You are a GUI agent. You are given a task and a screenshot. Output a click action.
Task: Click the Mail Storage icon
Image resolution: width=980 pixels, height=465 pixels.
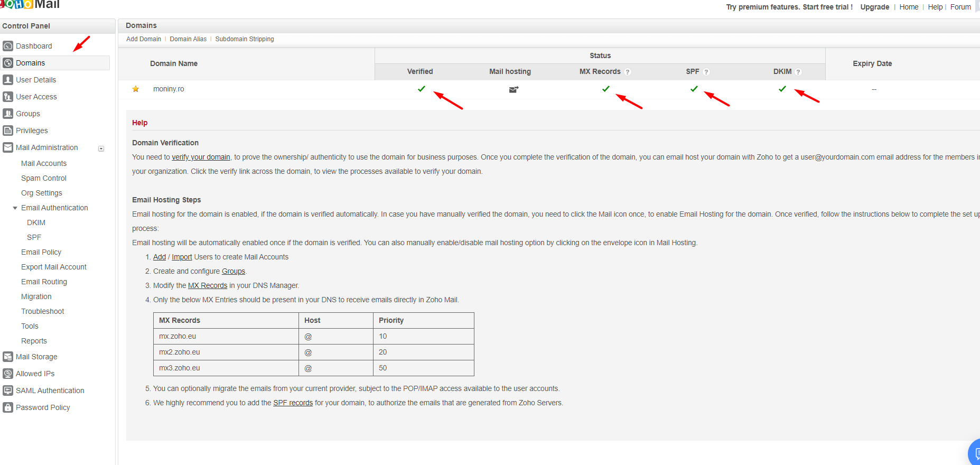pyautogui.click(x=8, y=357)
